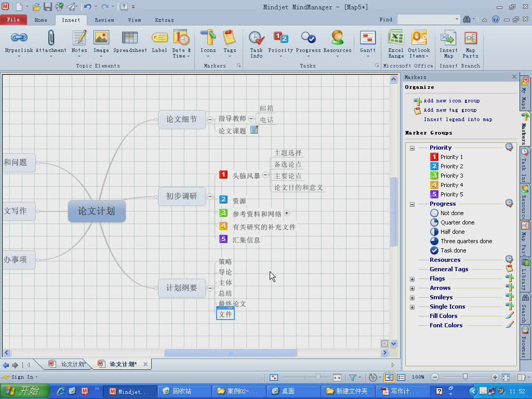Click the map horizontal scrollbar thumb
This screenshot has width=532, height=399.
click(x=230, y=353)
